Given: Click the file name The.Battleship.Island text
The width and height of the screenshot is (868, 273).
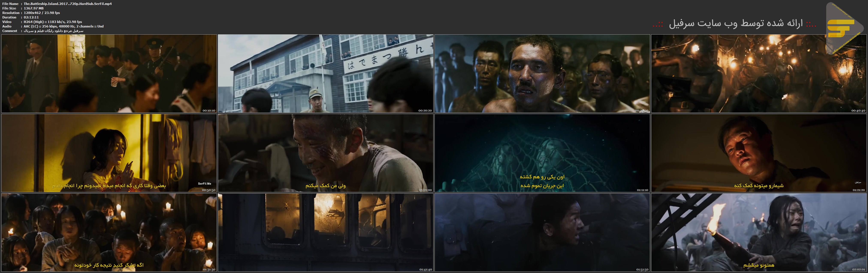Looking at the screenshot, I should 68,4.
